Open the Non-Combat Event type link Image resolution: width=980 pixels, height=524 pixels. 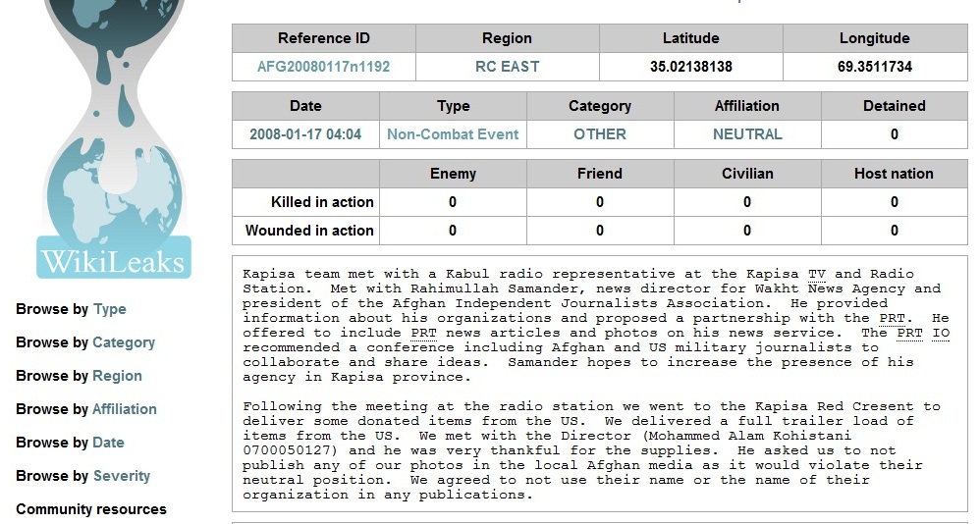(453, 134)
